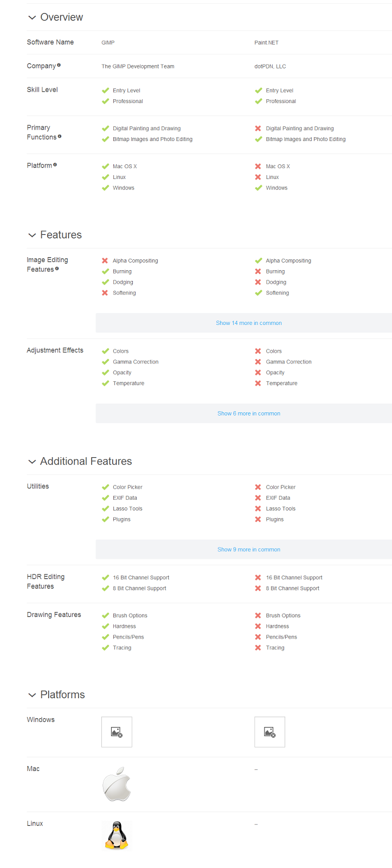Click GIMP's broken Windows image thumbnail
Screen dimensions: 392x868
click(x=117, y=732)
